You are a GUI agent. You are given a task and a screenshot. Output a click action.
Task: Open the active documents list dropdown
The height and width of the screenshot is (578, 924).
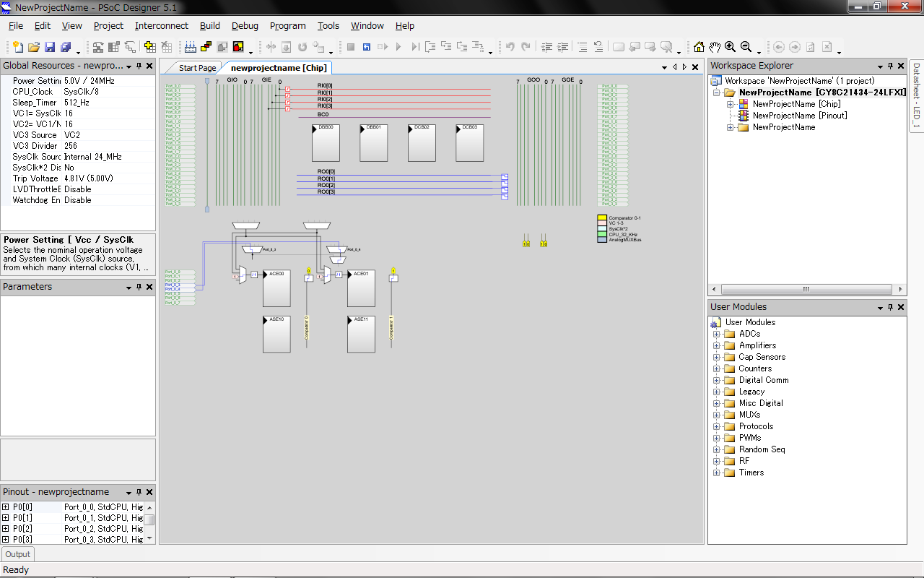[x=665, y=67]
